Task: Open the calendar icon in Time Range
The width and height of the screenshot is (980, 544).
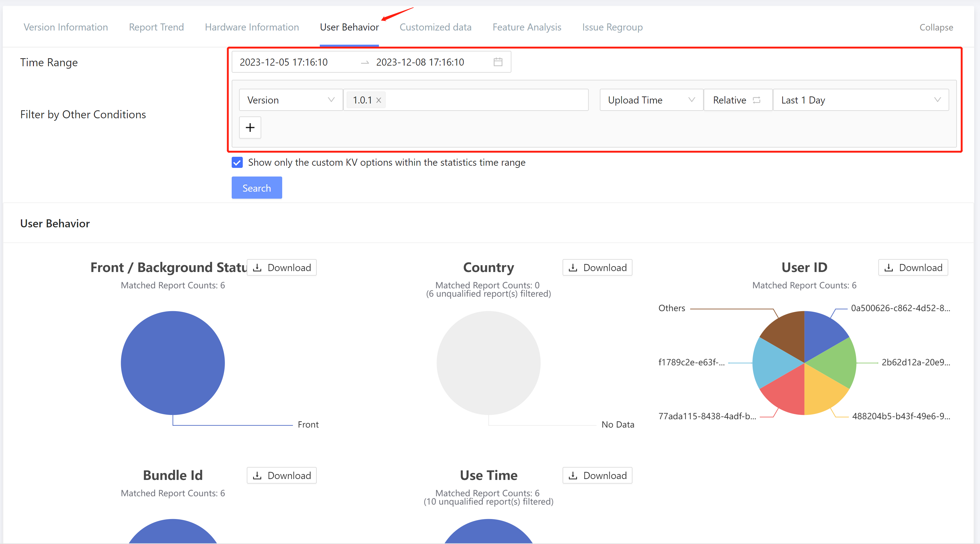Action: coord(498,62)
